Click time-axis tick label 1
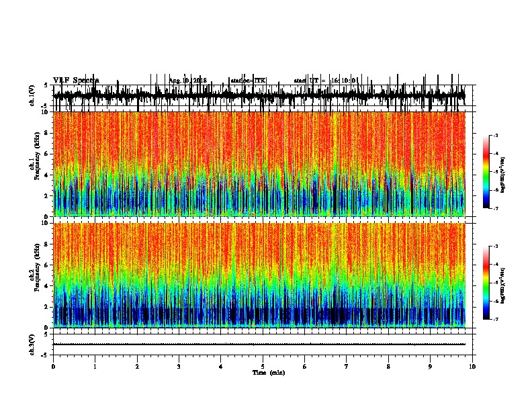The width and height of the screenshot is (532, 411). (x=95, y=367)
